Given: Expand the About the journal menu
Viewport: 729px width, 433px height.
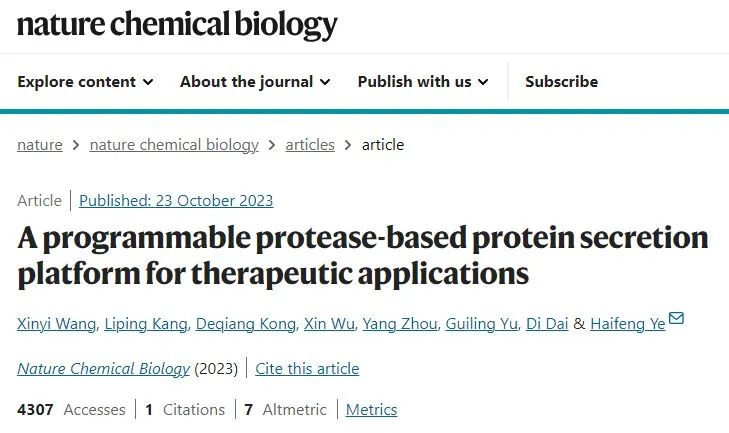Looking at the screenshot, I should [x=255, y=82].
